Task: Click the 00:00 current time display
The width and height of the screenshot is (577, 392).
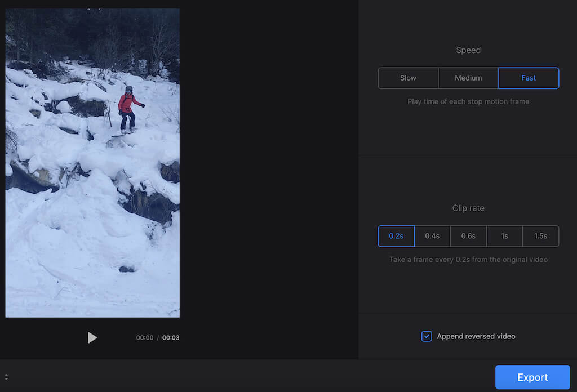Action: point(145,338)
